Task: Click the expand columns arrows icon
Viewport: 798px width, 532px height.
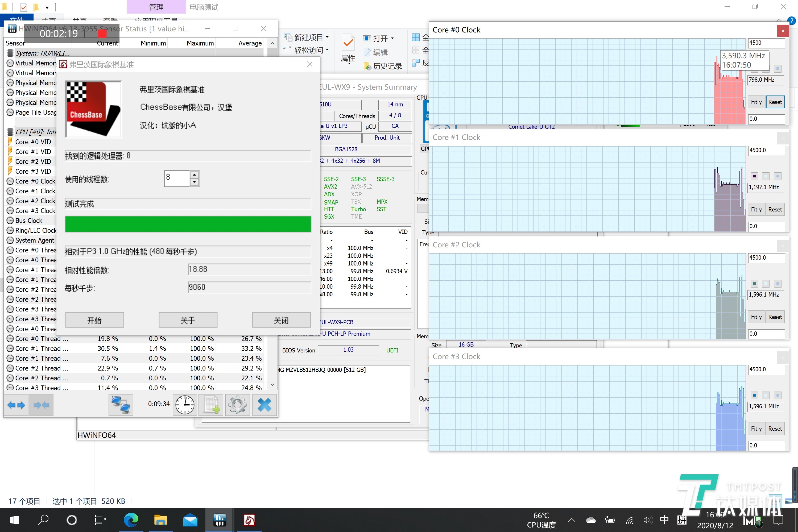Action: [16, 405]
